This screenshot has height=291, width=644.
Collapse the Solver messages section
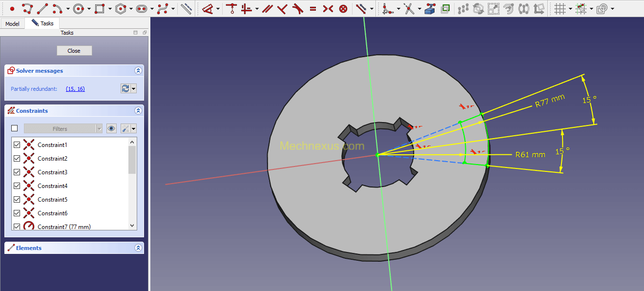pos(138,71)
